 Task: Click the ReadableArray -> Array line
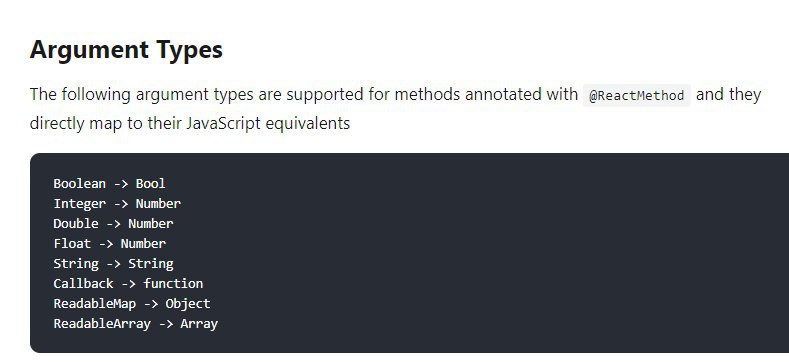(x=135, y=324)
